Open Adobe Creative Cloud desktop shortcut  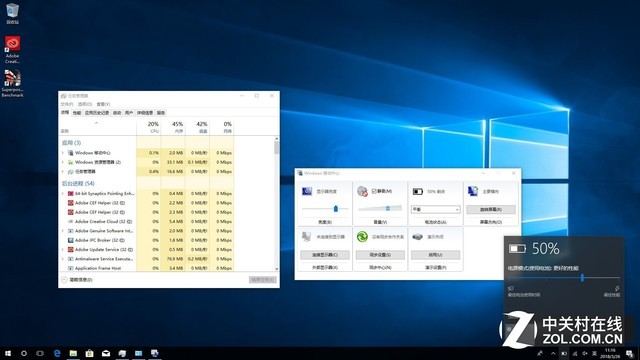(12, 49)
